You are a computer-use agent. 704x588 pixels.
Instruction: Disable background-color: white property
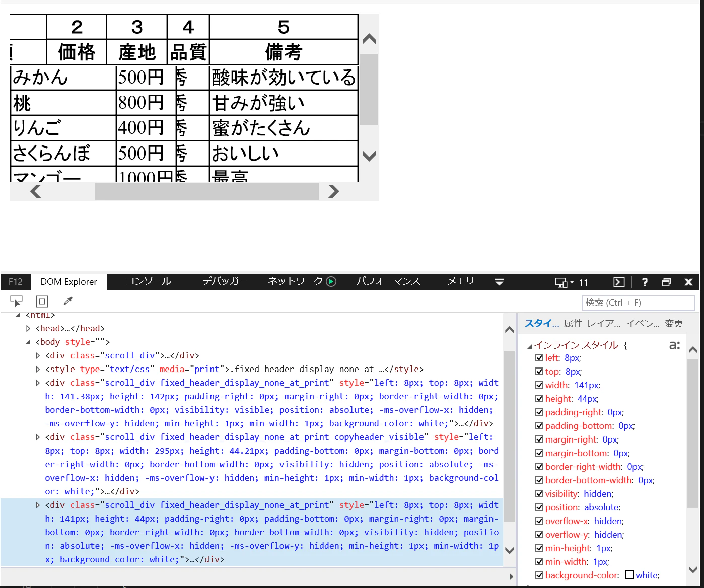pyautogui.click(x=539, y=575)
